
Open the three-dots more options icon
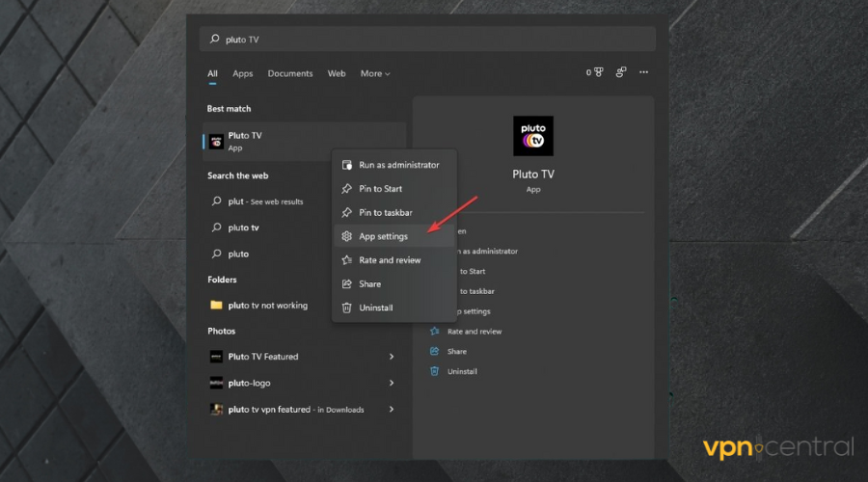(x=643, y=72)
